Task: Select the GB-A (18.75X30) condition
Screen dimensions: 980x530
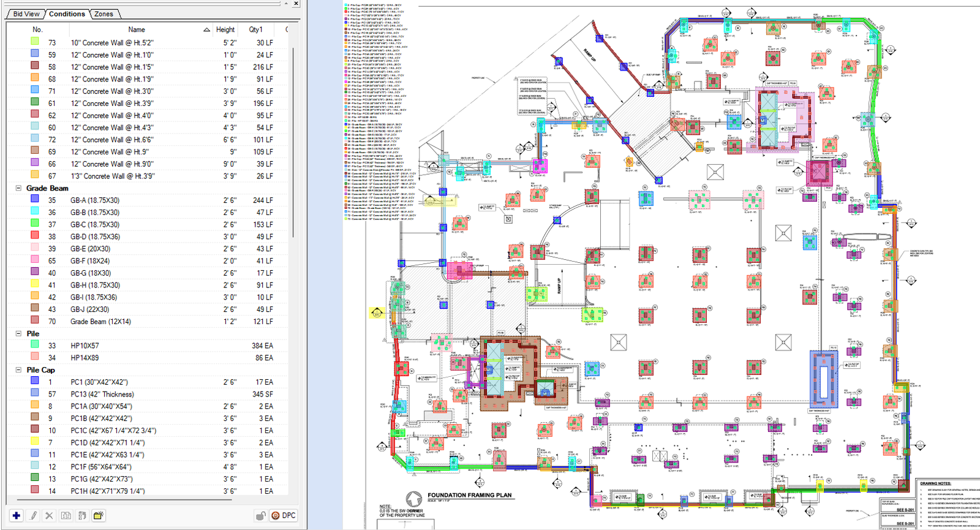Action: coord(95,200)
